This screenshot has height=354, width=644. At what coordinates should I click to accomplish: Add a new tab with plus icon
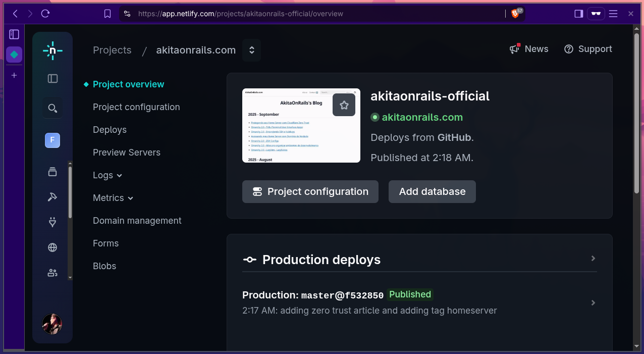14,75
